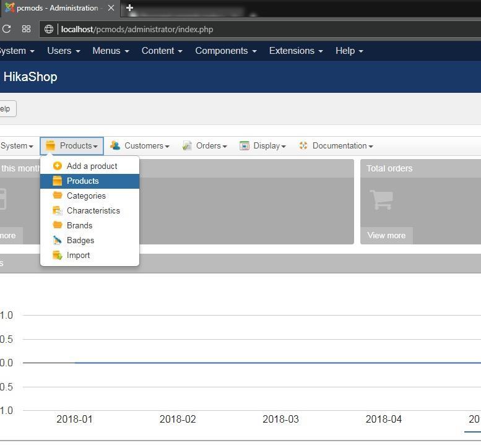Click the Joomla System top menu
481x448 pixels.
point(17,51)
